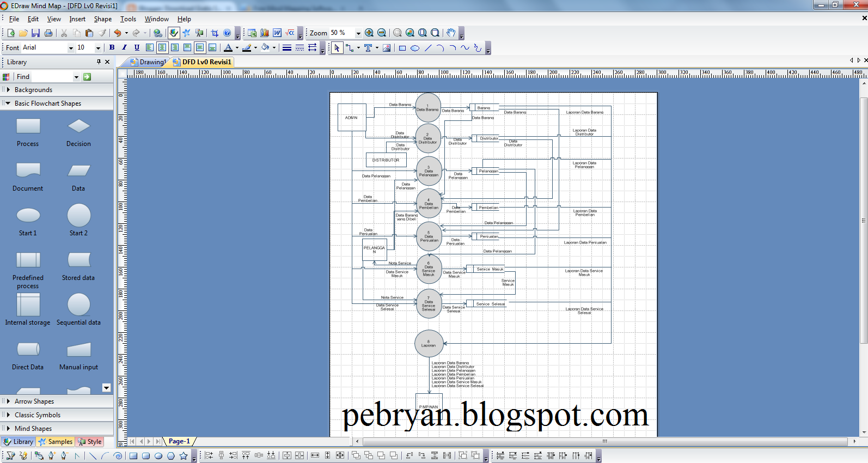
Task: Open the Insert menu
Action: [77, 19]
